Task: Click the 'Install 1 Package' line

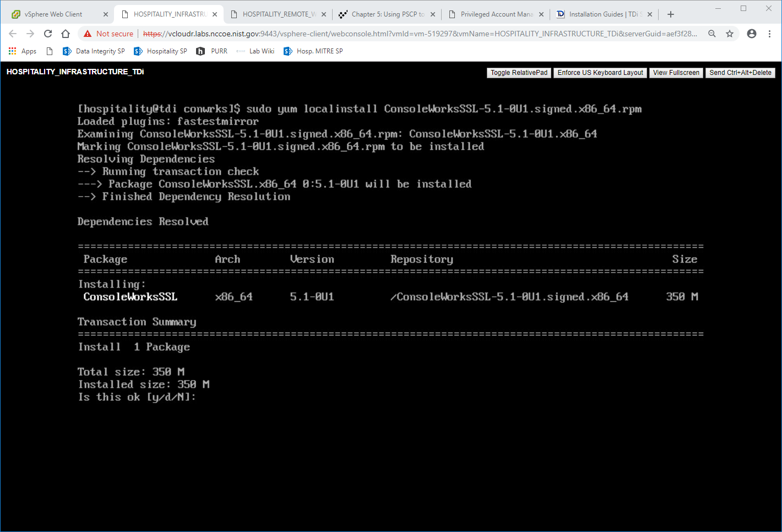Action: [134, 347]
